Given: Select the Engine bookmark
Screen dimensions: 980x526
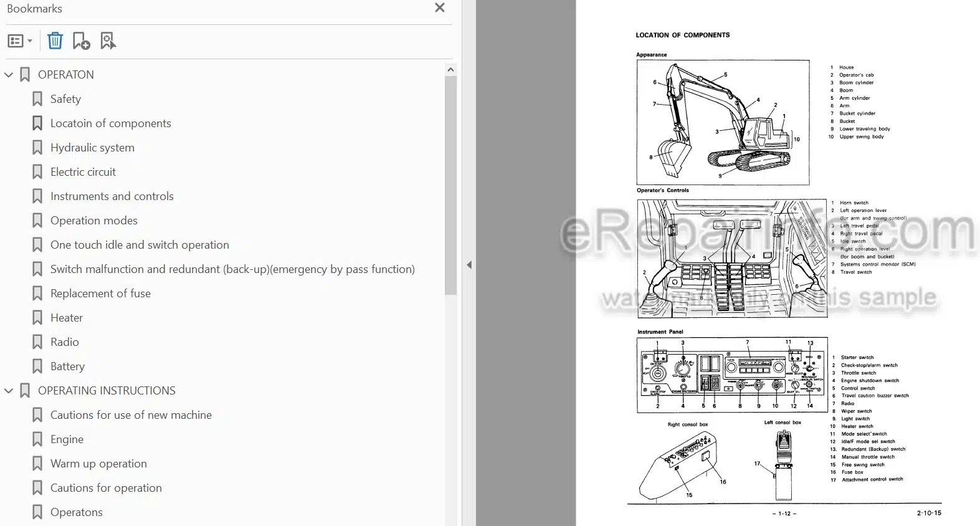Looking at the screenshot, I should pyautogui.click(x=67, y=439).
